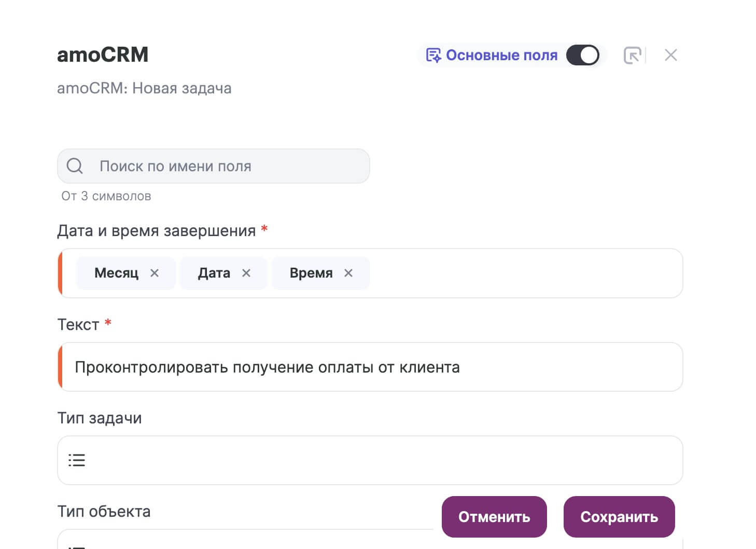This screenshot has height=549, width=756.
Task: Click the Дата и время завершения label
Action: [157, 230]
